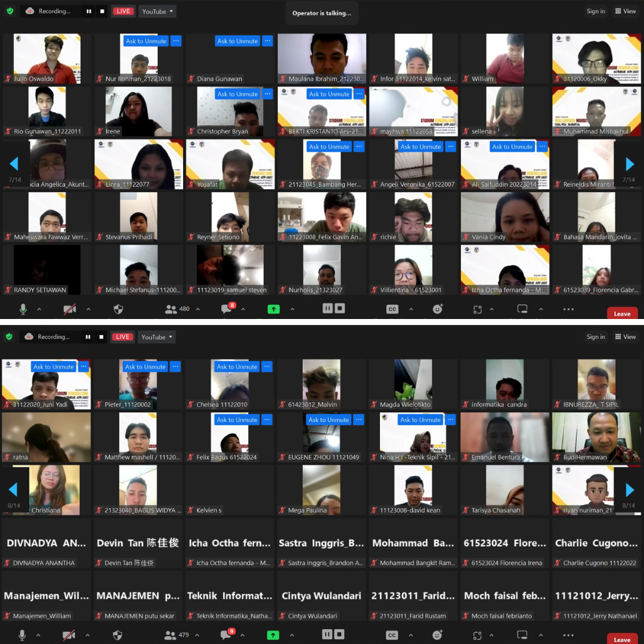Expand video options caret beside top window camera
The image size is (644, 644).
click(88, 309)
